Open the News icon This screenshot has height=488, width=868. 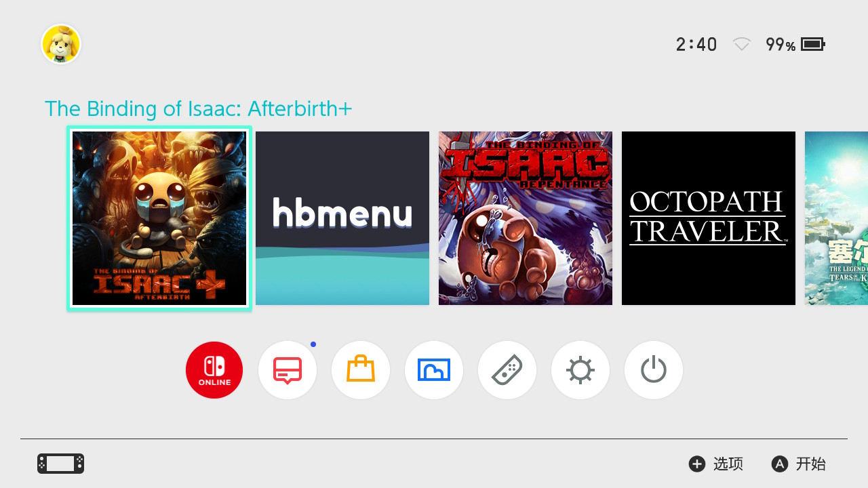click(x=288, y=370)
